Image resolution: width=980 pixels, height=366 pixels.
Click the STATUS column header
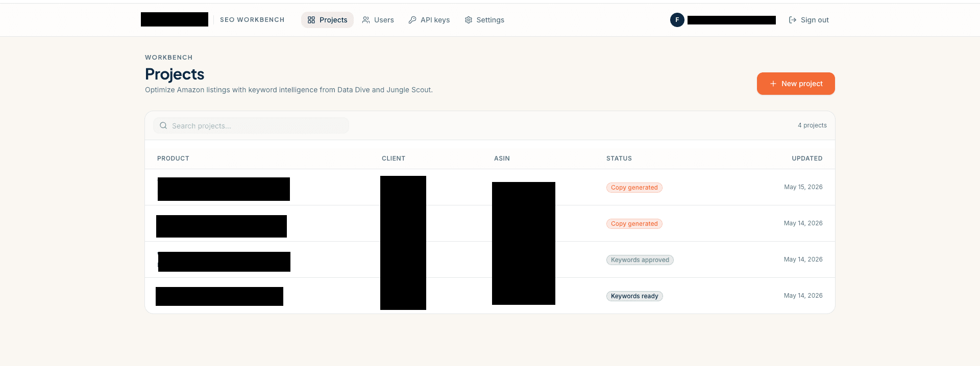click(619, 159)
